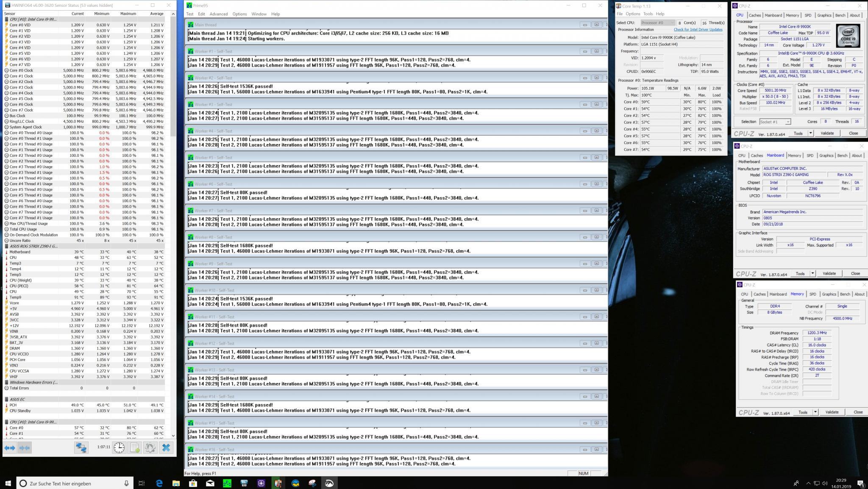This screenshot has height=489, width=868.
Task: Switch to Caches tab in top CPU-Z
Action: [x=754, y=15]
